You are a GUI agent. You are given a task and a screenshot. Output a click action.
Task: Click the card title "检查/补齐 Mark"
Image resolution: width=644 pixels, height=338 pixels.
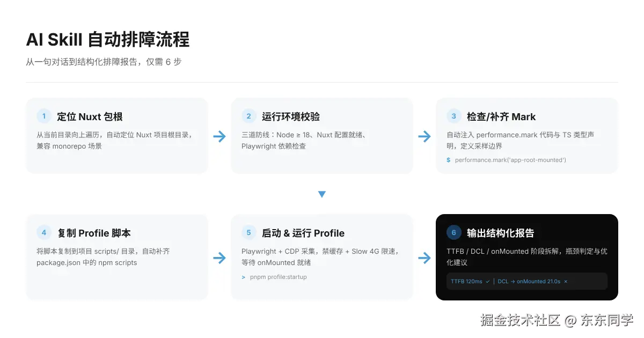tap(501, 116)
